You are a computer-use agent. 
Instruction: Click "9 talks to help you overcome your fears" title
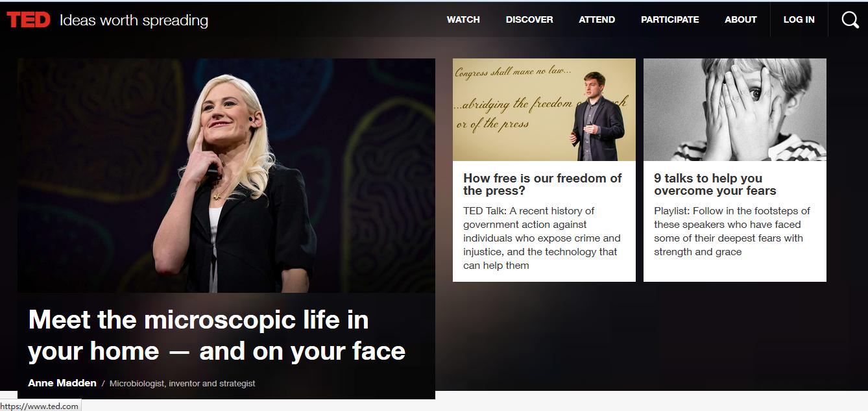(715, 184)
